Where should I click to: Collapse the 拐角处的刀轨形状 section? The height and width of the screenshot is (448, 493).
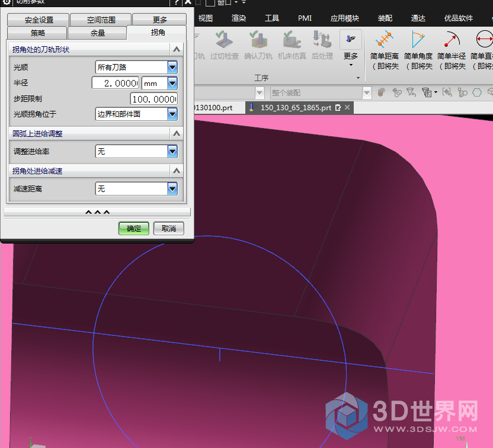tap(177, 49)
